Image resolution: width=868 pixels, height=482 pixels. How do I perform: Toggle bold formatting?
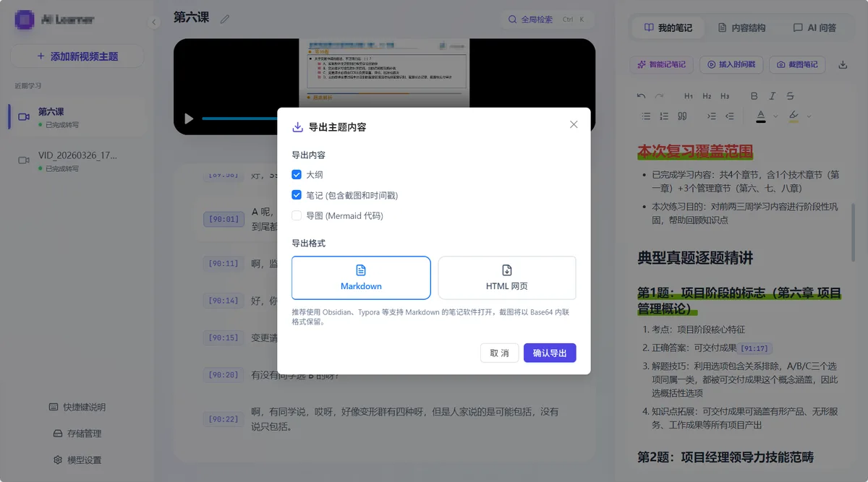(x=754, y=96)
